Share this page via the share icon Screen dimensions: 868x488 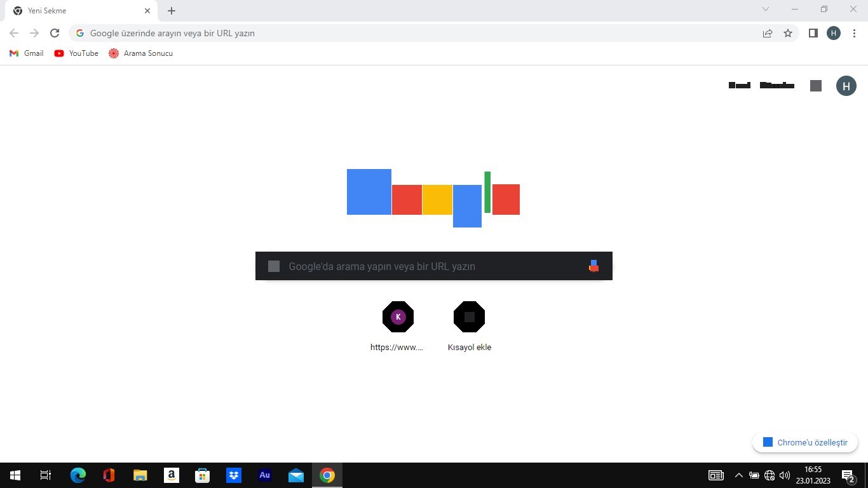point(768,33)
